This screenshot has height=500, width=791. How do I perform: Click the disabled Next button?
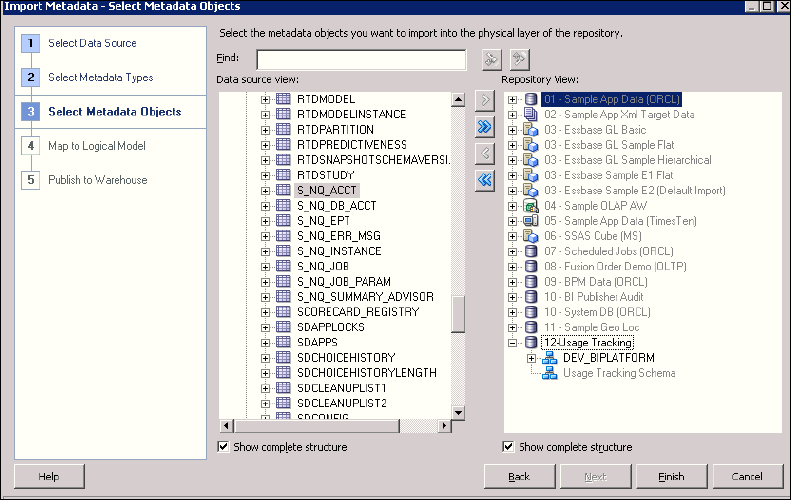click(595, 476)
